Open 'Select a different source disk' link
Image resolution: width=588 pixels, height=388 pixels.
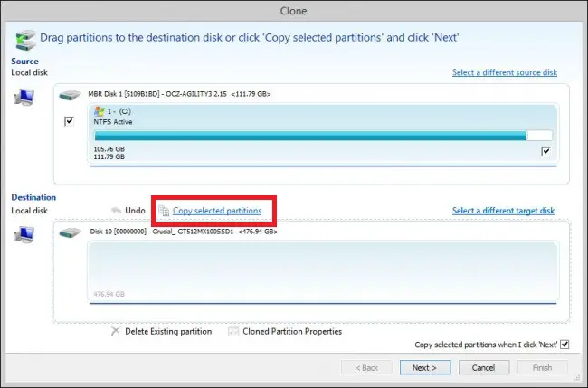pyautogui.click(x=504, y=72)
